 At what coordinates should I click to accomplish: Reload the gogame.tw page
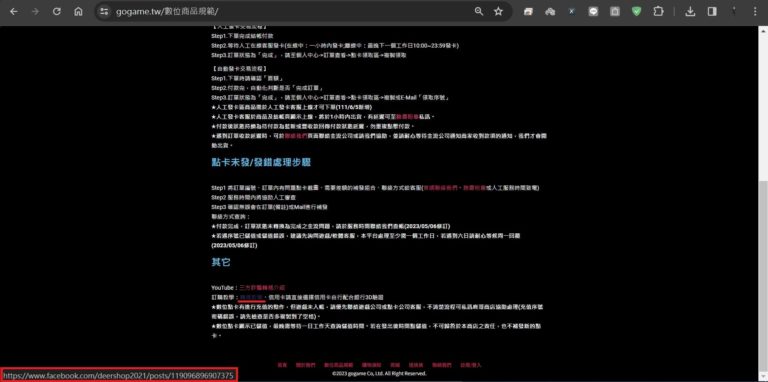coord(57,12)
